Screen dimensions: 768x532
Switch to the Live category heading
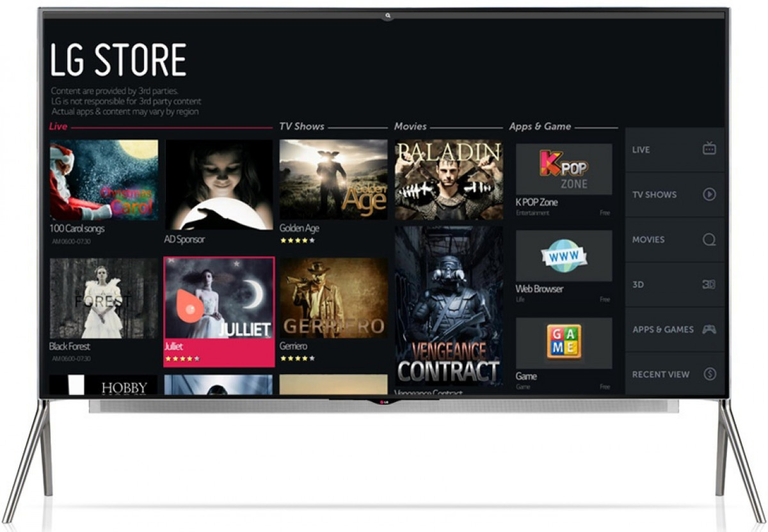(58, 127)
